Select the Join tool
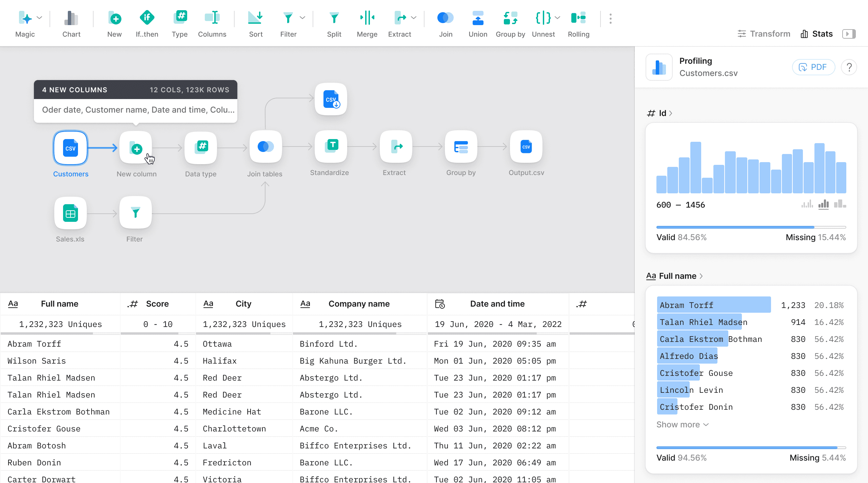 click(446, 24)
